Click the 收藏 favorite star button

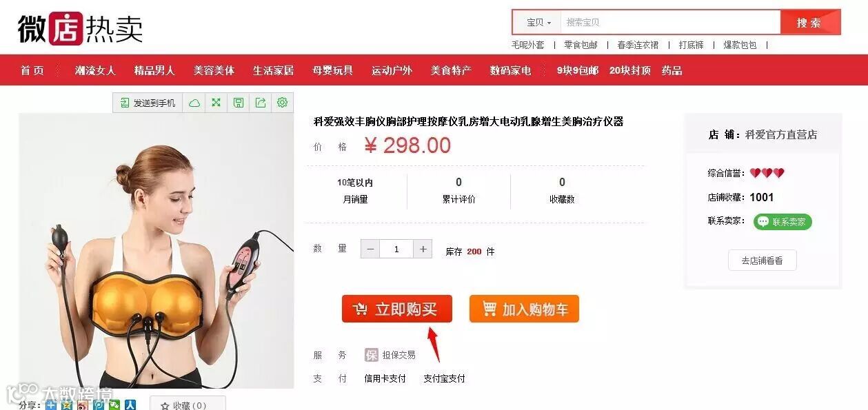(x=188, y=404)
